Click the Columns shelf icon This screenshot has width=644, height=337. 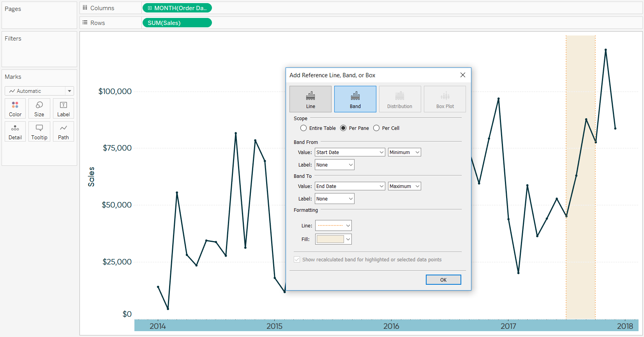coord(85,8)
